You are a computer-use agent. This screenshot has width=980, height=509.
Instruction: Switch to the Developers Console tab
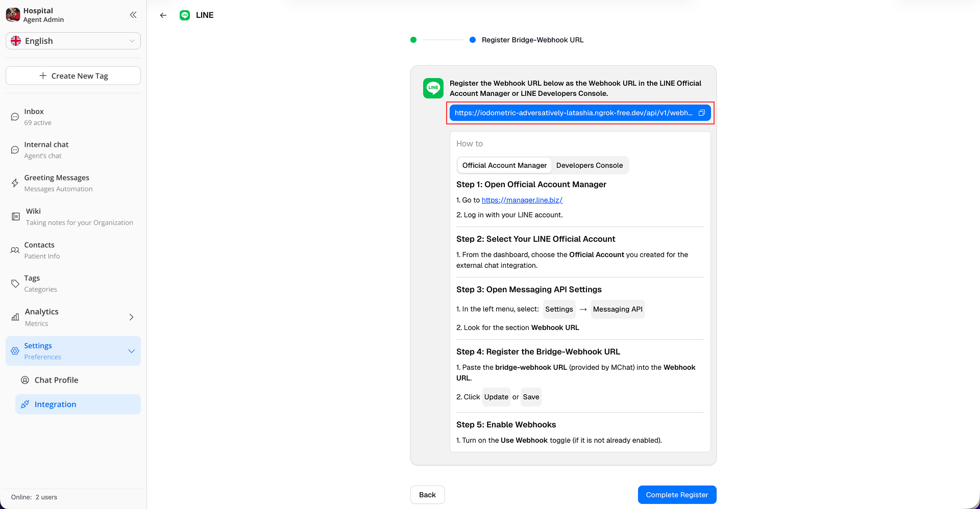tap(590, 165)
